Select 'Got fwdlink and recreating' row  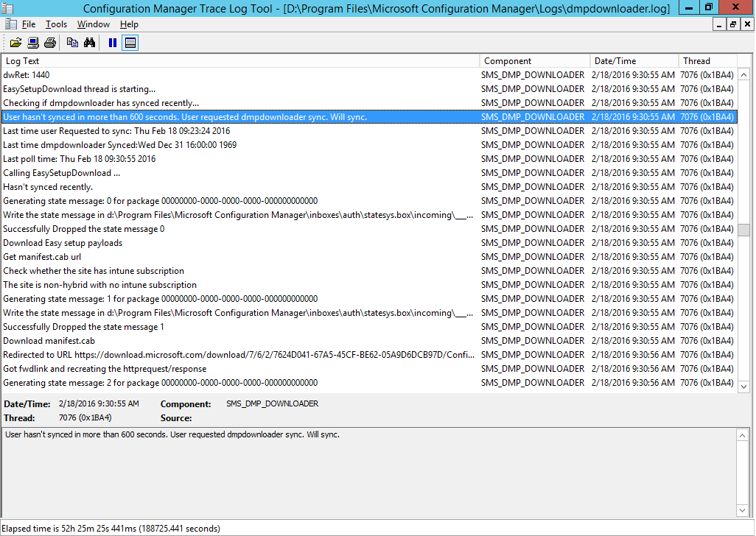coord(369,368)
